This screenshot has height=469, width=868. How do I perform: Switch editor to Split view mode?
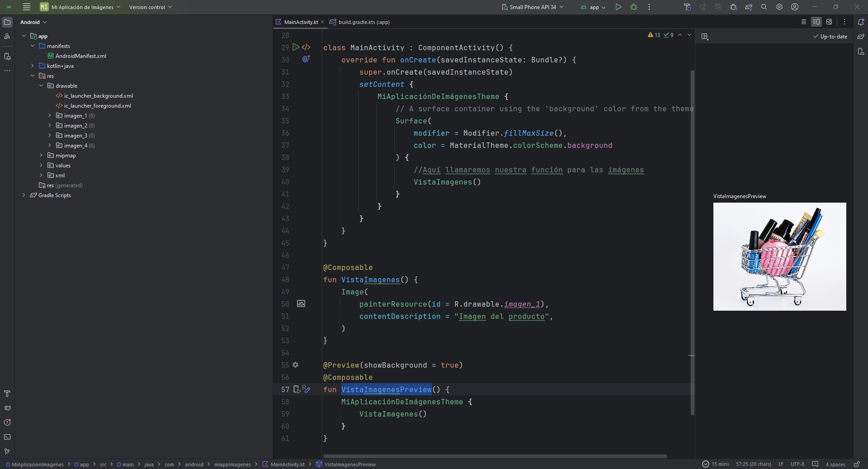pos(816,22)
